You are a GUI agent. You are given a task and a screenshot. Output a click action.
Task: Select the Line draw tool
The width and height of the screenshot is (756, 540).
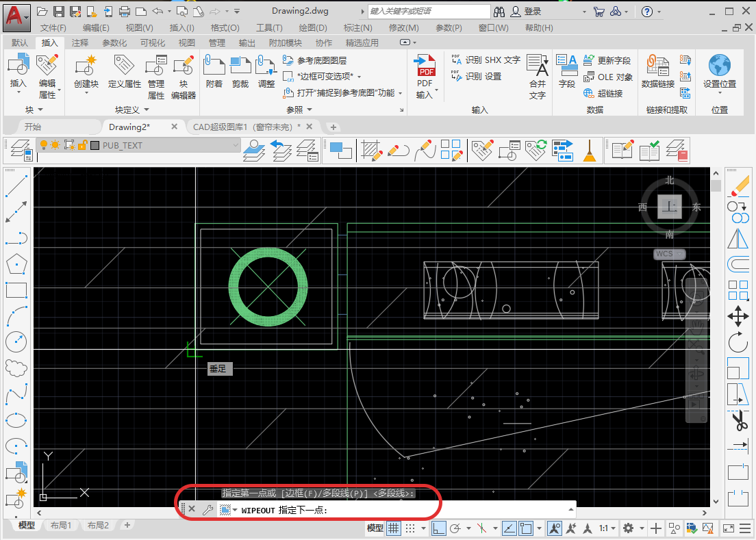click(x=16, y=186)
